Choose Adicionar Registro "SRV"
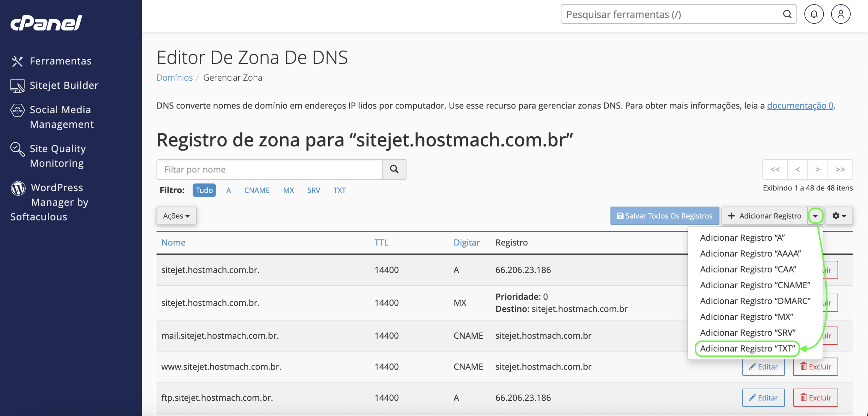Screen dimensions: 868x416 pos(748,333)
